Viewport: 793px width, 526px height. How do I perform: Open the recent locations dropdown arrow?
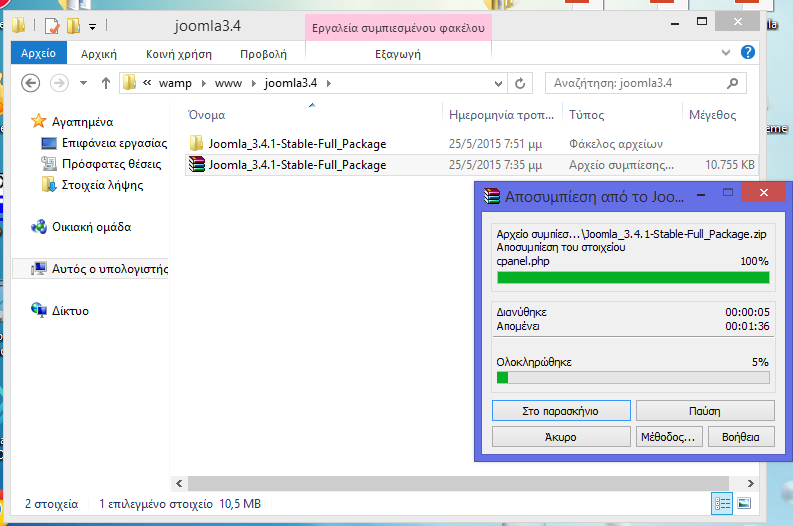[x=83, y=83]
